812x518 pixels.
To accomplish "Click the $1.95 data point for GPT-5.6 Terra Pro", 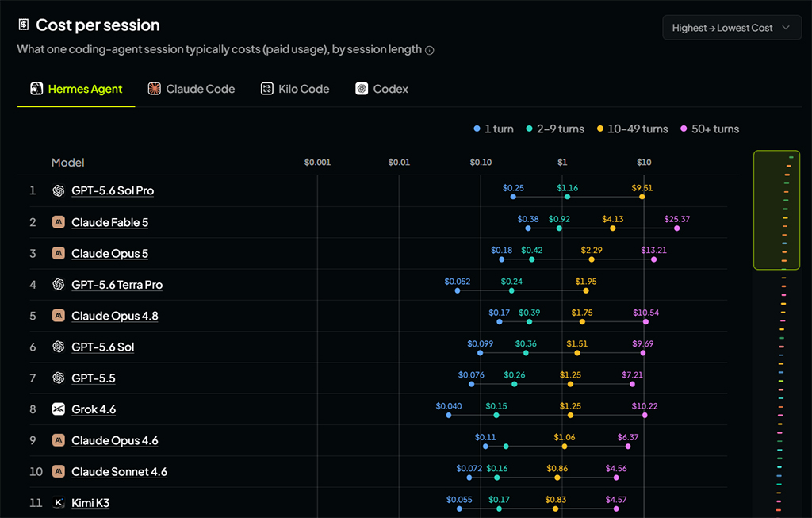I will [586, 290].
